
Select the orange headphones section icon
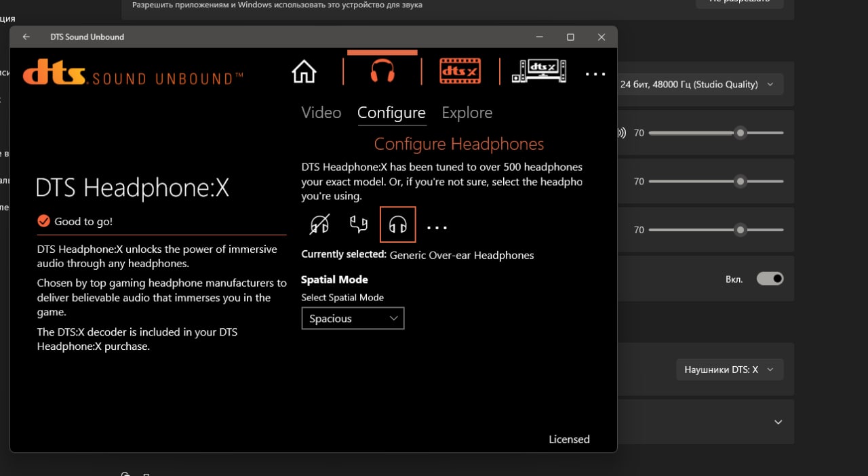click(x=382, y=71)
